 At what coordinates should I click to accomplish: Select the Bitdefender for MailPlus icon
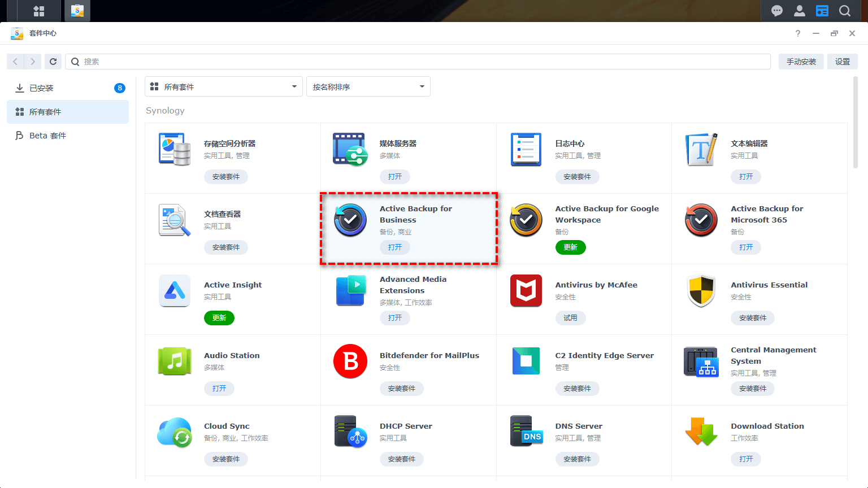coord(350,361)
